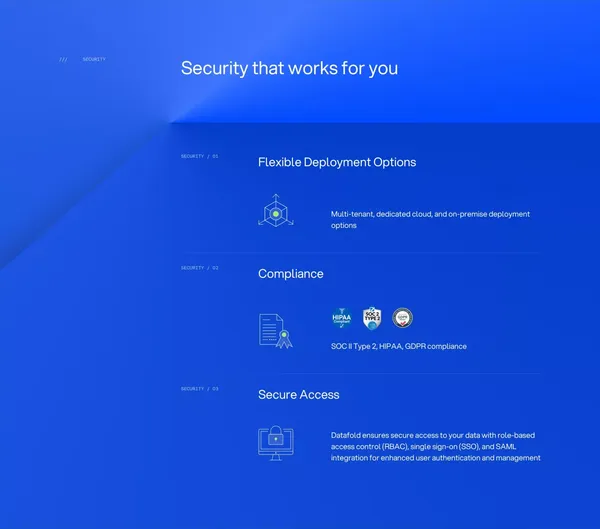
Task: Click the 'Security that works for you' headline
Action: pyautogui.click(x=289, y=69)
